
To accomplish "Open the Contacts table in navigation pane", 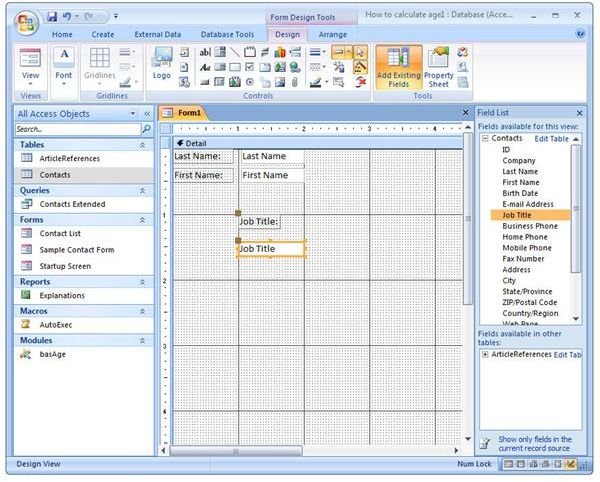I will coord(84,174).
